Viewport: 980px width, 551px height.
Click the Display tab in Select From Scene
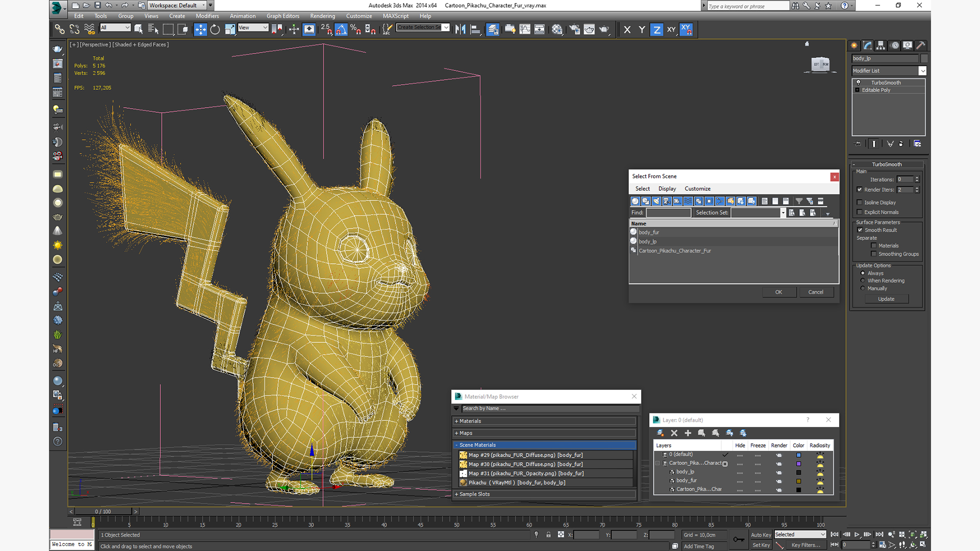[x=667, y=188]
